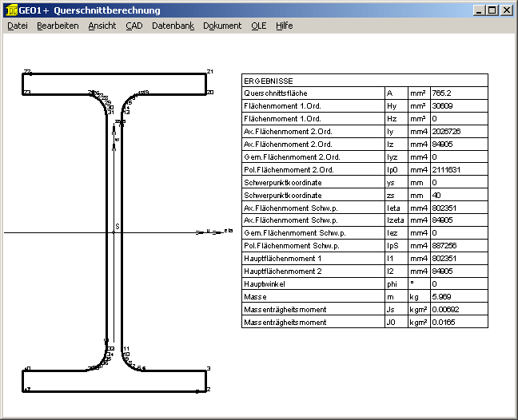Viewport: 518px width, 420px height.
Task: Open the Ansicht menu
Action: point(102,26)
